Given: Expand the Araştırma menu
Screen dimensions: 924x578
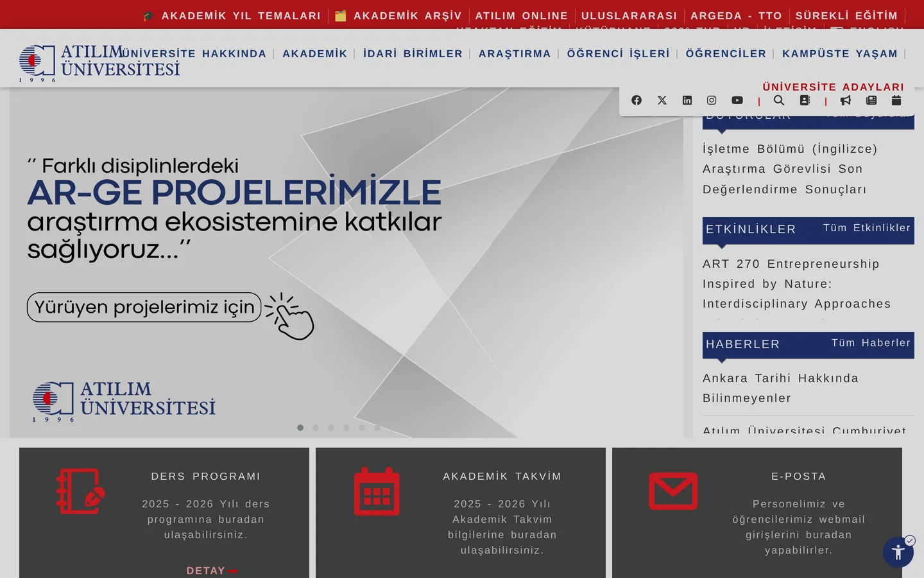Looking at the screenshot, I should pyautogui.click(x=515, y=53).
